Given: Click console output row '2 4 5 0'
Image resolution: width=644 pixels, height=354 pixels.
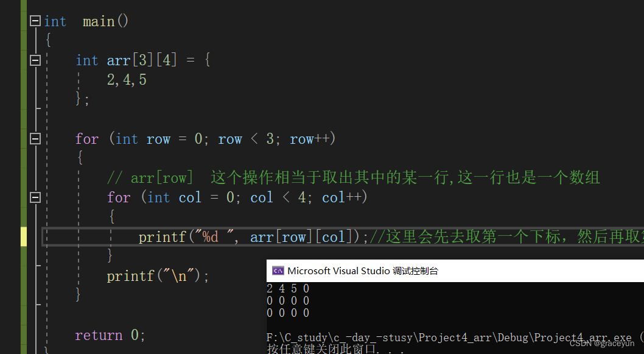Looking at the screenshot, I should [x=288, y=289].
